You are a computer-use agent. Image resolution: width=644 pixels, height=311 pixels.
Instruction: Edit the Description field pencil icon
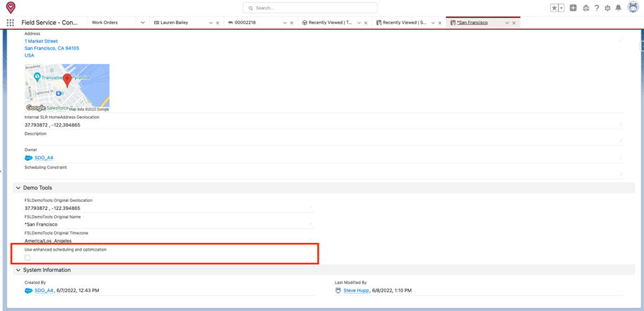pyautogui.click(x=621, y=140)
